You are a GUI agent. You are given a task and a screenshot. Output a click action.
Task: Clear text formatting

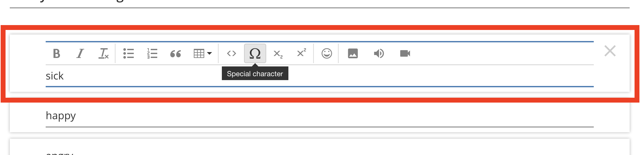point(103,53)
